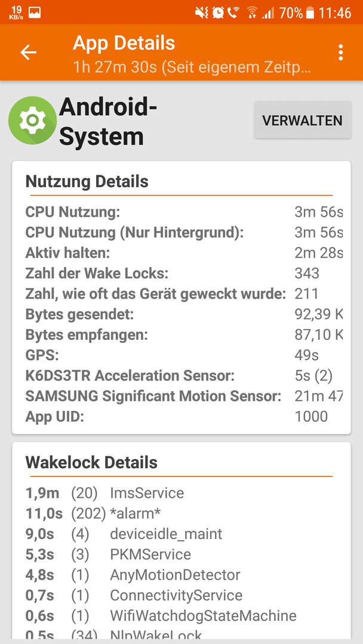Tap the Android-System gear app icon
The image size is (363, 644).
click(32, 120)
